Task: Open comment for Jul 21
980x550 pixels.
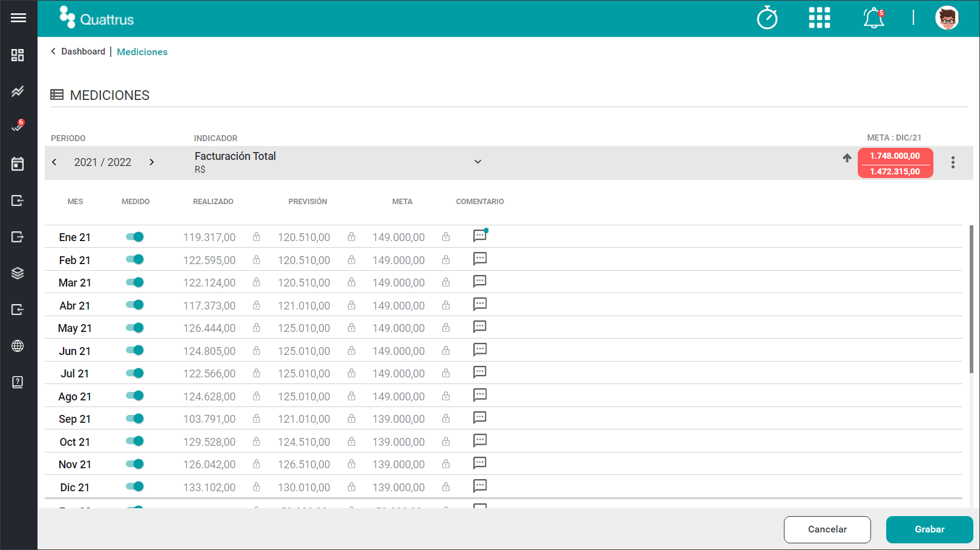Action: point(480,372)
